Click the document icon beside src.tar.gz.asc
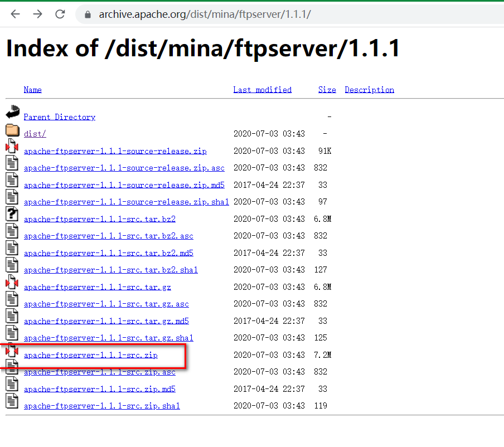 (12, 299)
